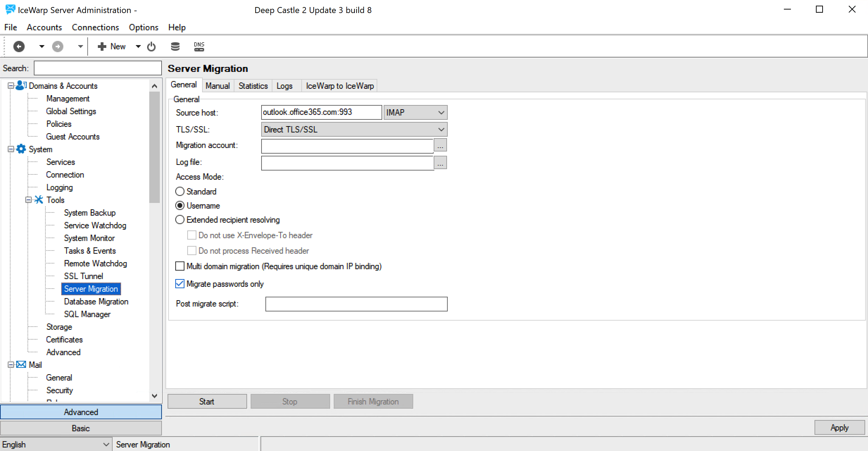868x451 pixels.
Task: Open the TLS/SSL mode dropdown
Action: coord(354,129)
